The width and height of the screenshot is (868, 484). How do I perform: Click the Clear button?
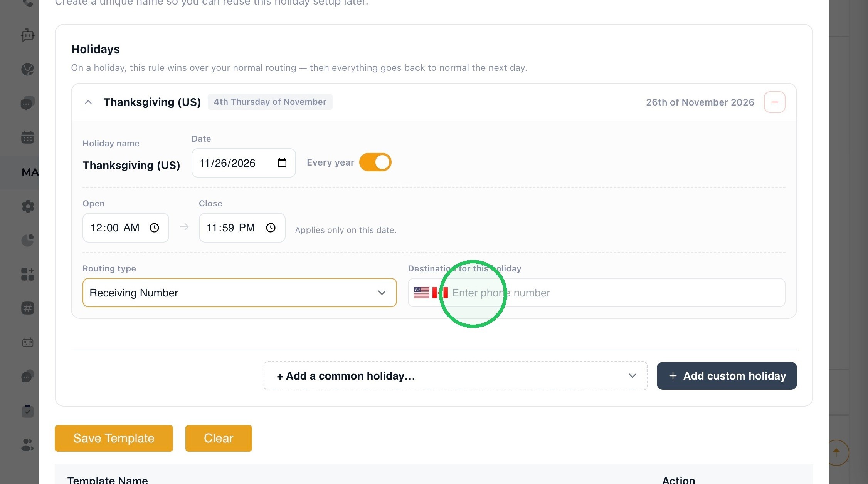coord(219,438)
